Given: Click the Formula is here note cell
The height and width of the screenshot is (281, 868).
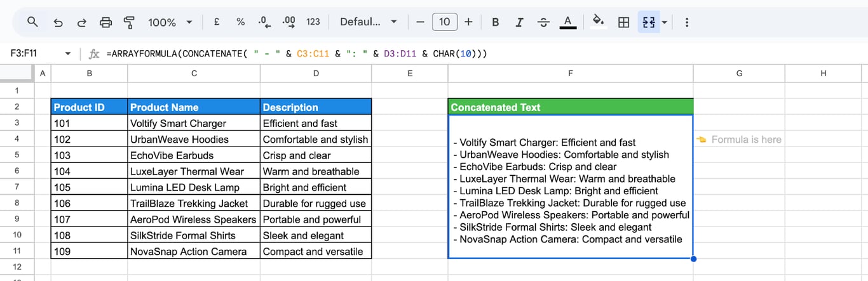Looking at the screenshot, I should coord(739,139).
